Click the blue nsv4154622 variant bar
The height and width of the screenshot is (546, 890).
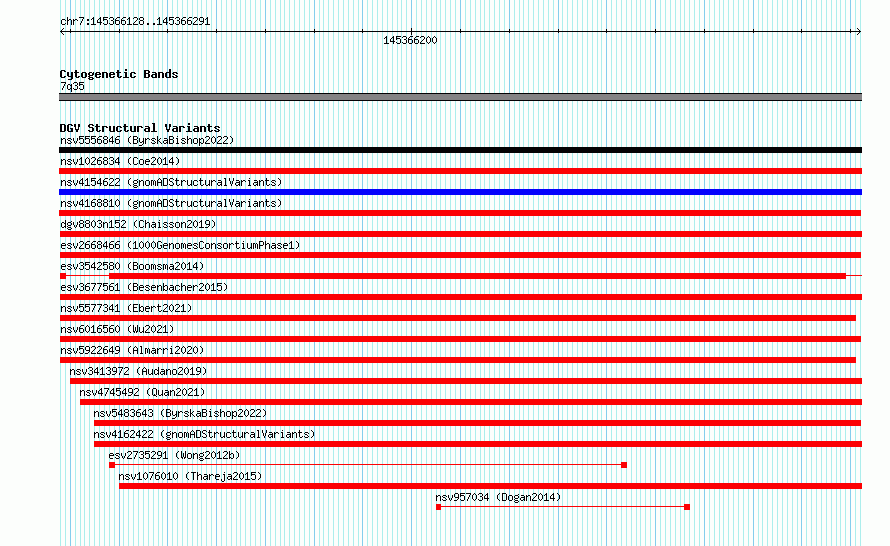pyautogui.click(x=460, y=192)
